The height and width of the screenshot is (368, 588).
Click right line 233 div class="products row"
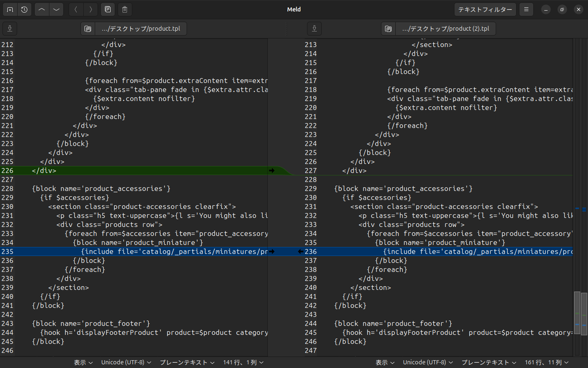pos(412,224)
